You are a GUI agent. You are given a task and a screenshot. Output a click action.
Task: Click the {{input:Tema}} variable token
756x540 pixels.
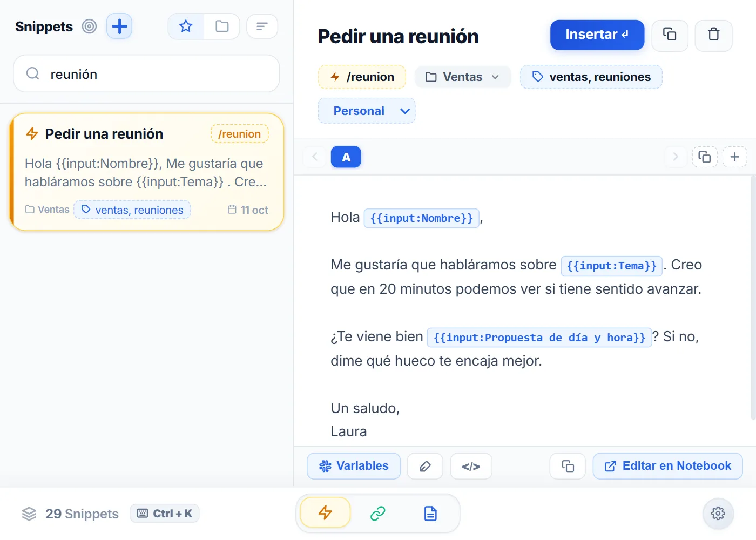(x=612, y=266)
